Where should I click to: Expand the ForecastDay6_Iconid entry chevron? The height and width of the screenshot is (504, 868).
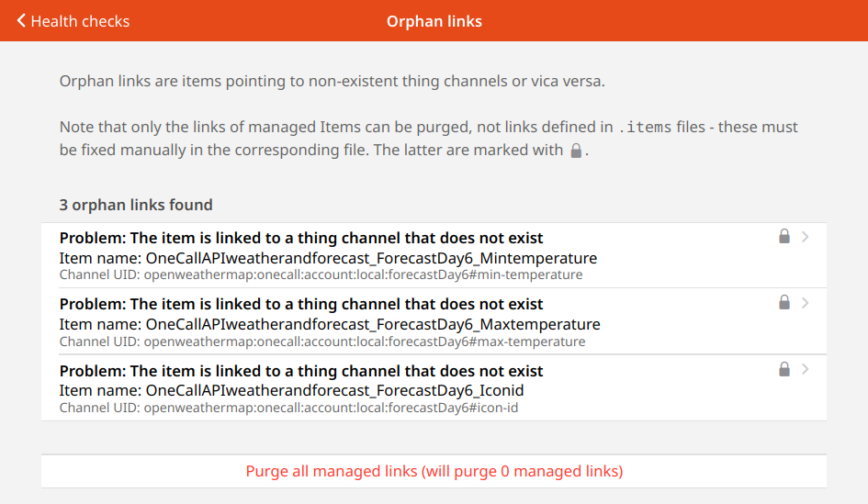click(806, 369)
